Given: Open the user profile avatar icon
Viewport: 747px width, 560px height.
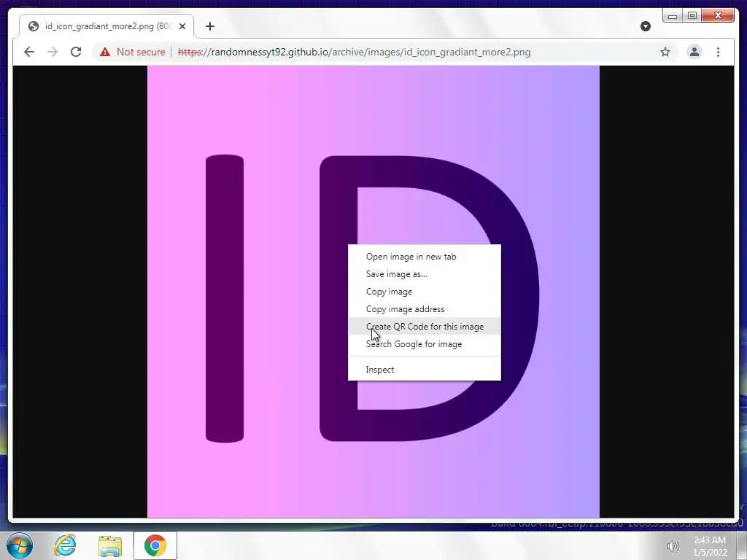Looking at the screenshot, I should click(694, 52).
